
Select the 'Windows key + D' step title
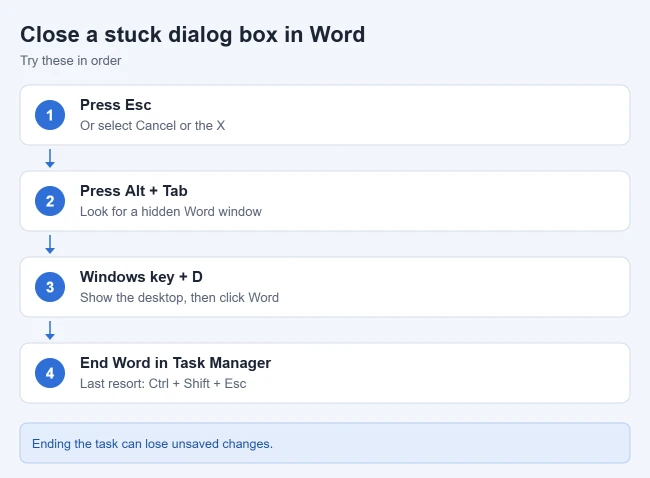(x=141, y=277)
